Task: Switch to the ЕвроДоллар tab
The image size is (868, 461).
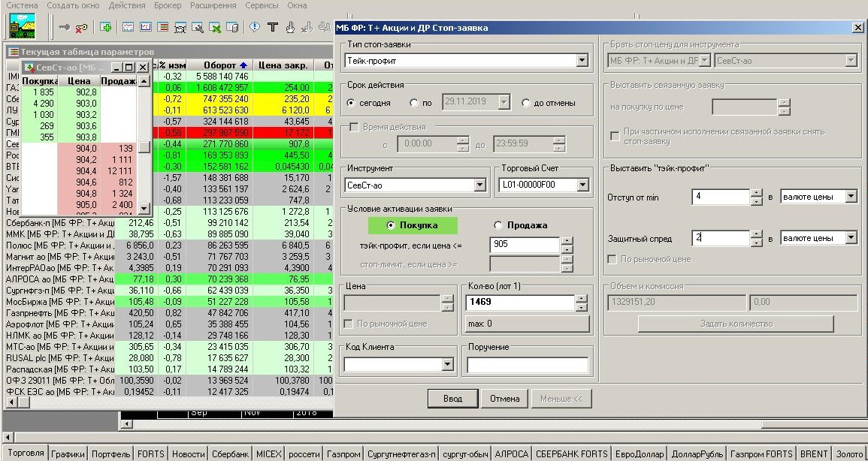Action: 640,454
